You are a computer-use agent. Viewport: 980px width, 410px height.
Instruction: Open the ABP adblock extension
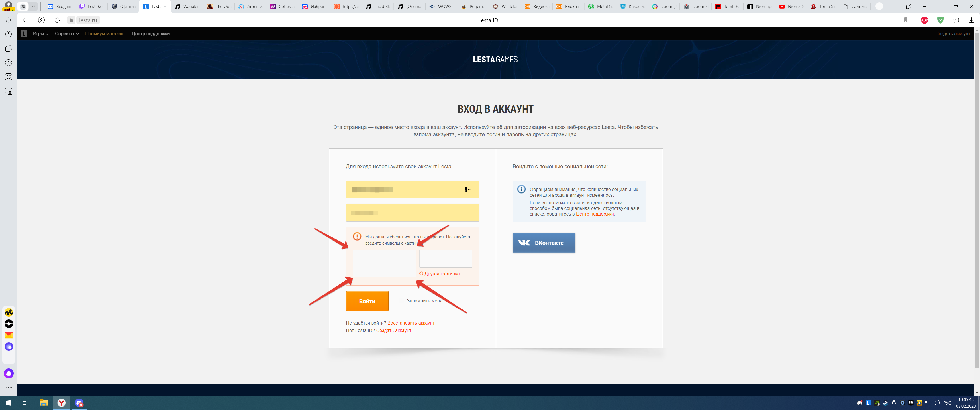click(924, 20)
